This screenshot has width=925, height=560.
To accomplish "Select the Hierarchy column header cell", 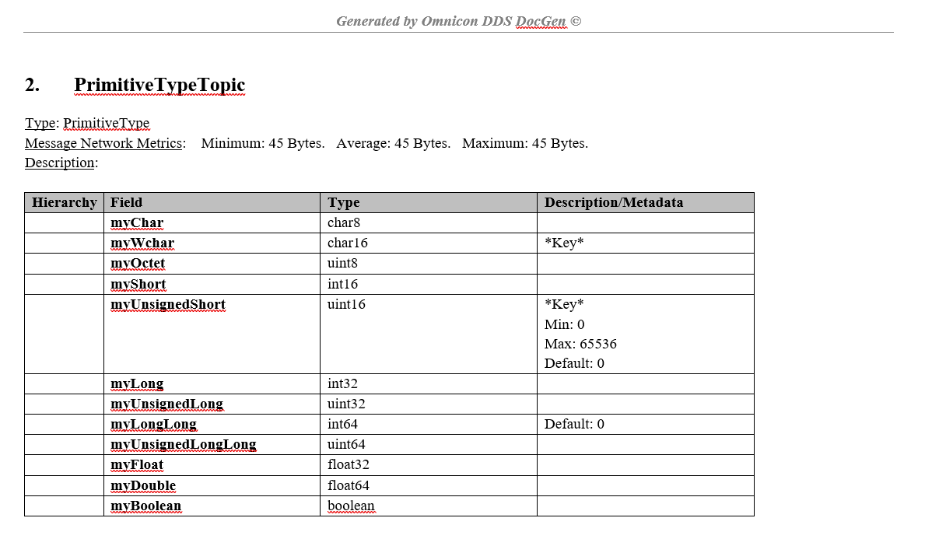I will [64, 202].
